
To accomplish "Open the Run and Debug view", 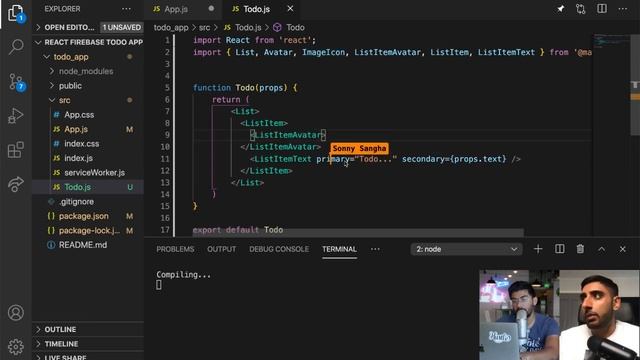I will point(16,116).
